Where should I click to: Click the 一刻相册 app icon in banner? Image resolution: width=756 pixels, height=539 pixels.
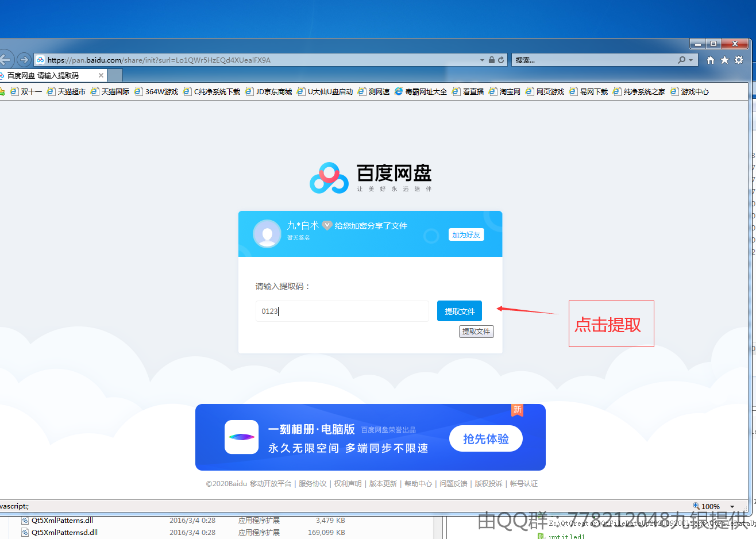241,437
